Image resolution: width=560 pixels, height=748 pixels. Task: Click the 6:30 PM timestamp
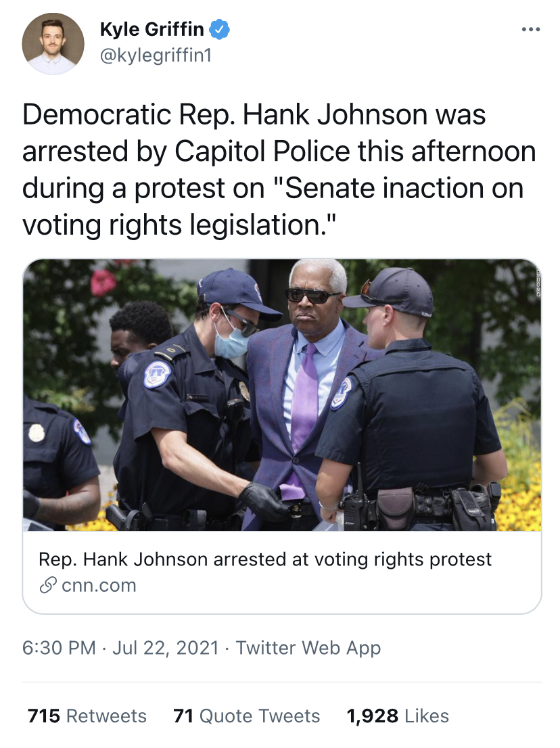click(x=59, y=647)
